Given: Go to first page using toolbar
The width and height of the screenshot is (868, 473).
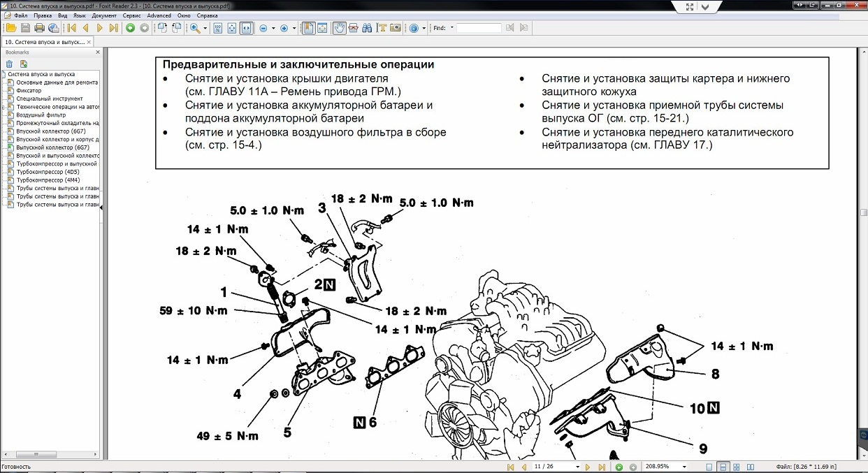Looking at the screenshot, I should tap(71, 28).
